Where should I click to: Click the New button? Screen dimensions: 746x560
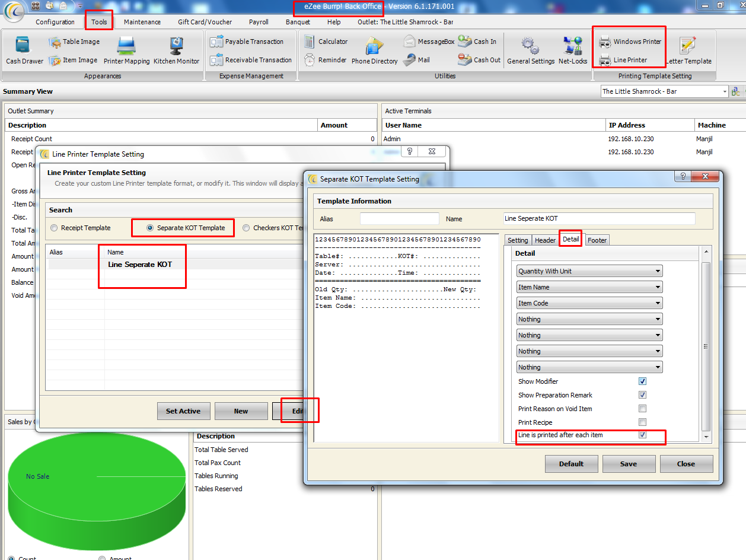(241, 411)
